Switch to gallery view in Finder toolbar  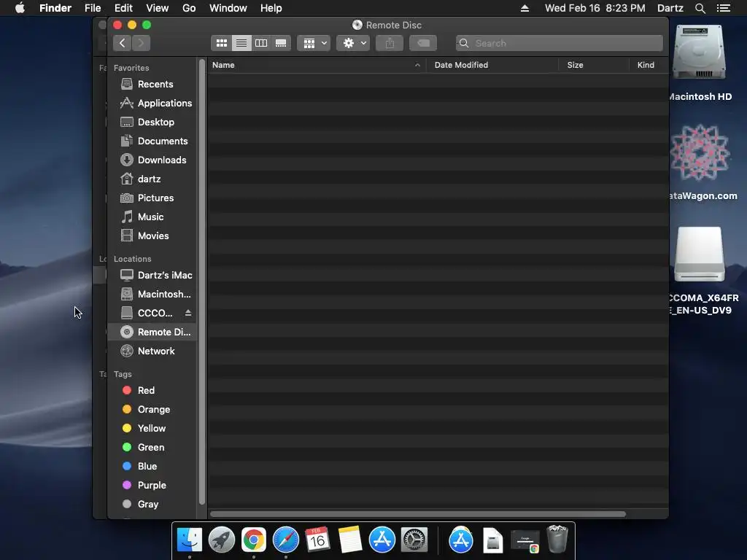(x=281, y=43)
